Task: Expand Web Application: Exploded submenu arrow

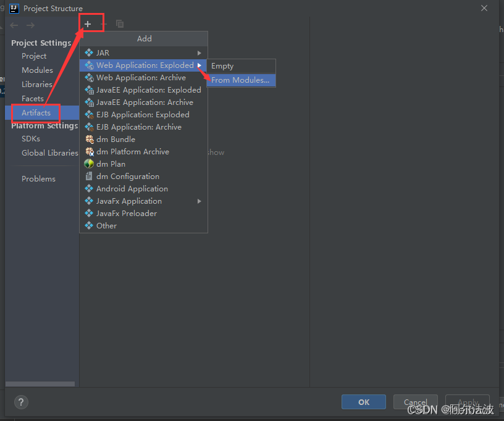Action: 199,65
